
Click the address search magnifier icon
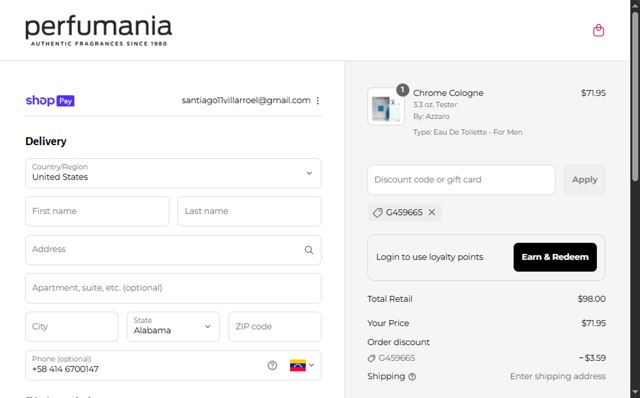point(309,250)
